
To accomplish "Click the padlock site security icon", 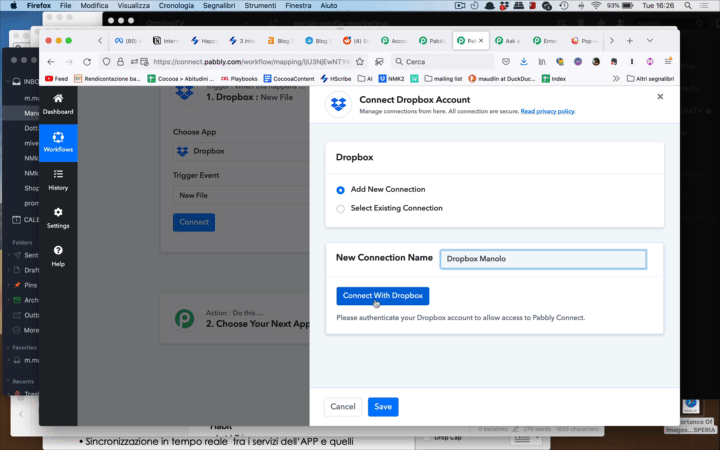I will 120,62.
